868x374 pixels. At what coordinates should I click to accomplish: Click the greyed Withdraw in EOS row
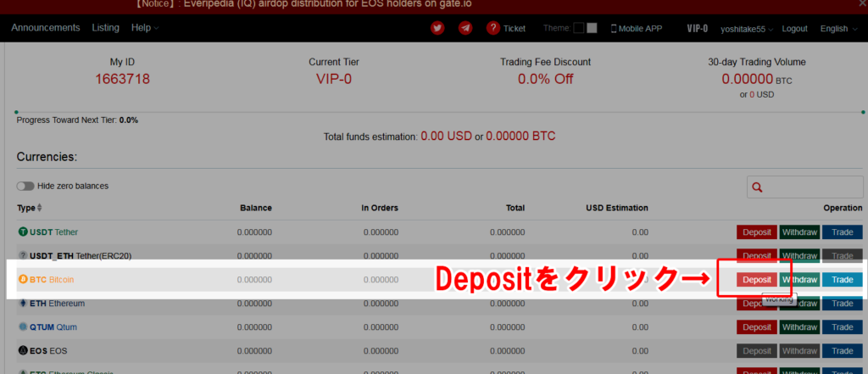tap(799, 351)
